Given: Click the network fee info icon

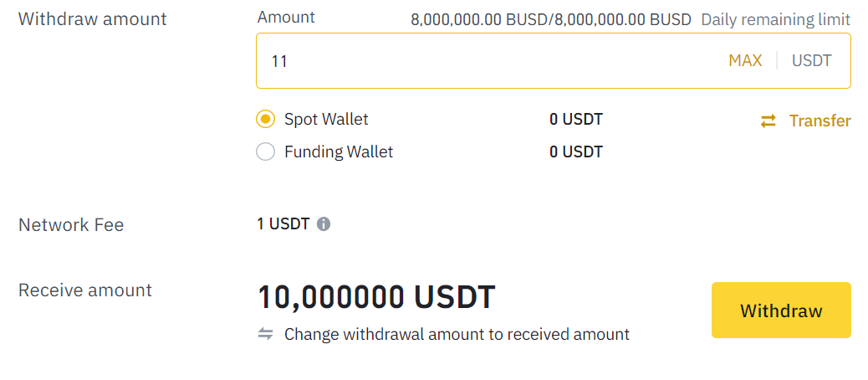Looking at the screenshot, I should coord(324,224).
